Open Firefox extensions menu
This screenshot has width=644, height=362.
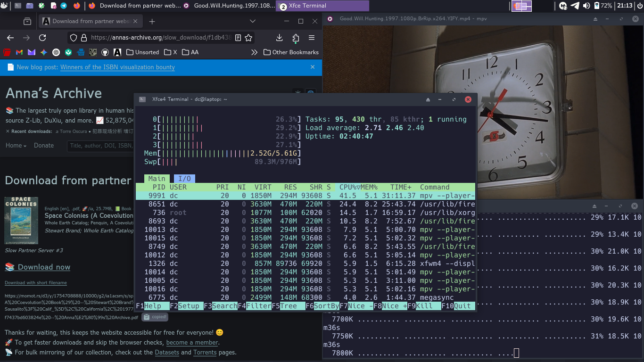tap(296, 38)
